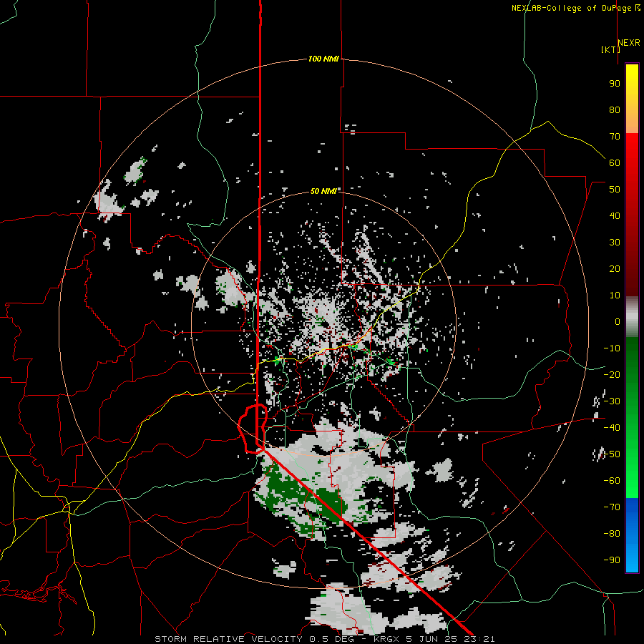Click the -50 value on the velocity scale
Screen dimensions: 644x644
612,454
